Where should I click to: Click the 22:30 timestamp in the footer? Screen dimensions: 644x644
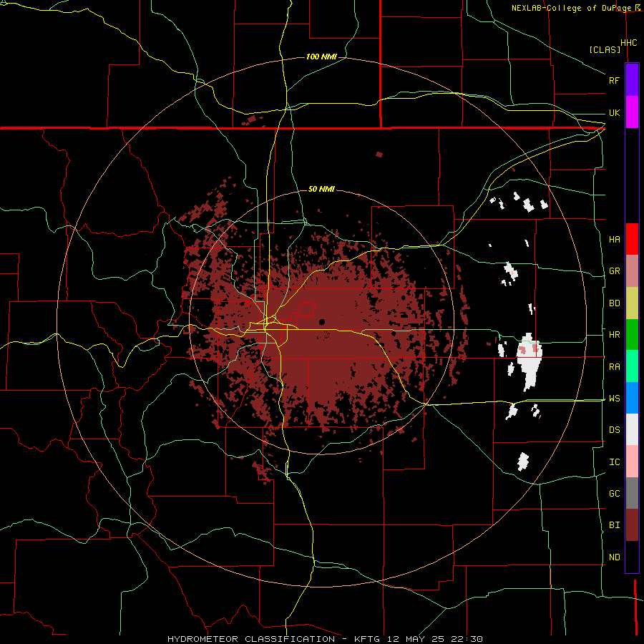pos(468,639)
